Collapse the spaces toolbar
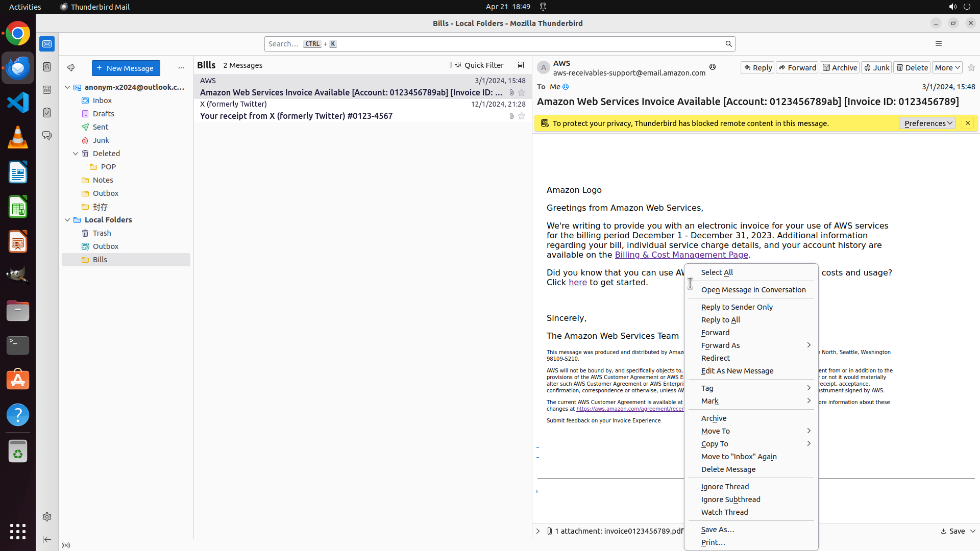The height and width of the screenshot is (551, 980). pos(47,539)
